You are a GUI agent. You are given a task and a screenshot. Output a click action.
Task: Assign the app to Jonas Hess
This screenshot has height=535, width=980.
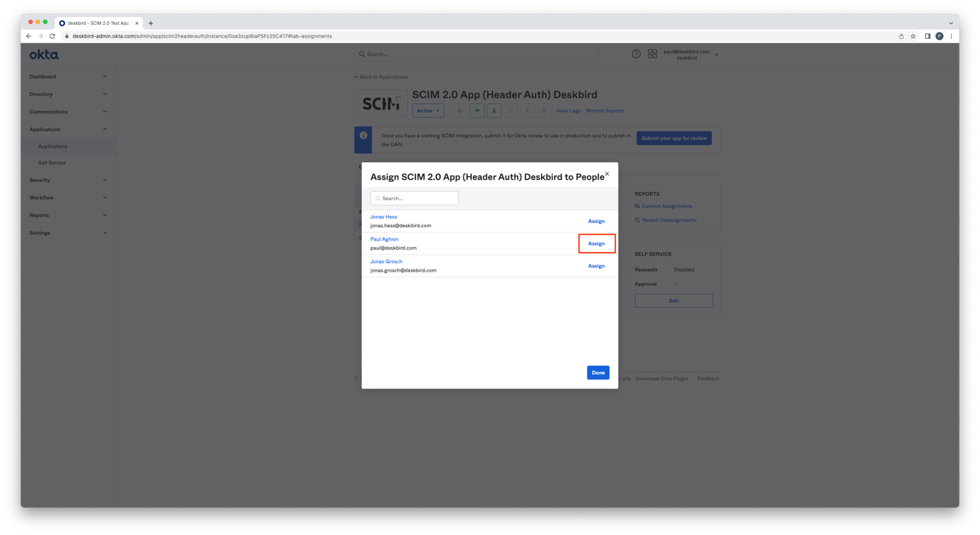(596, 222)
